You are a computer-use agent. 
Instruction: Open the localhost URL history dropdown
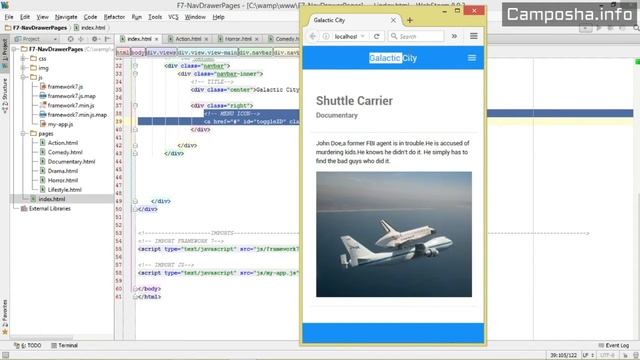362,36
